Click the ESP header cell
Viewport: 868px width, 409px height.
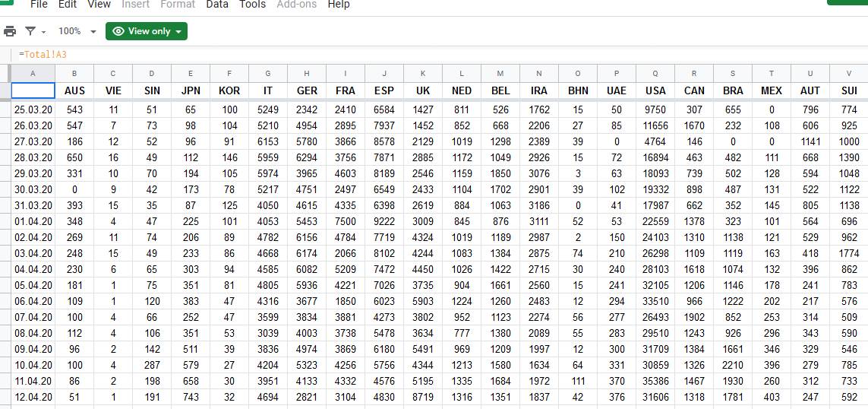[x=384, y=91]
